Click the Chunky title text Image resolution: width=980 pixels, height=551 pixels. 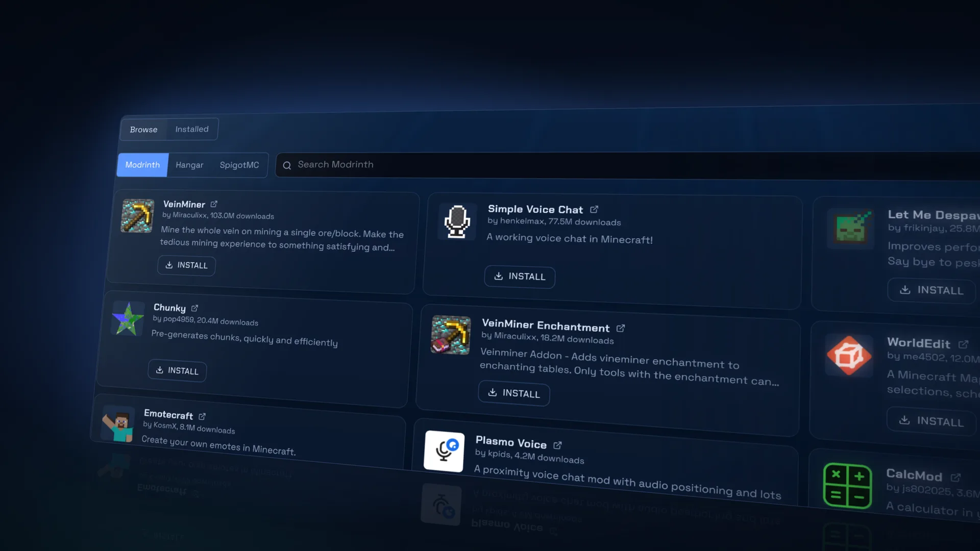coord(169,308)
